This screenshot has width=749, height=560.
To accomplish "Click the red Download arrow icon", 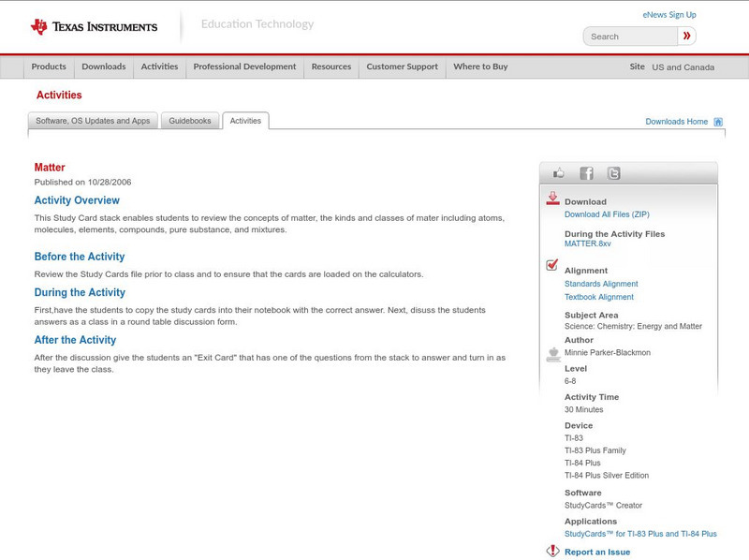I will click(552, 199).
